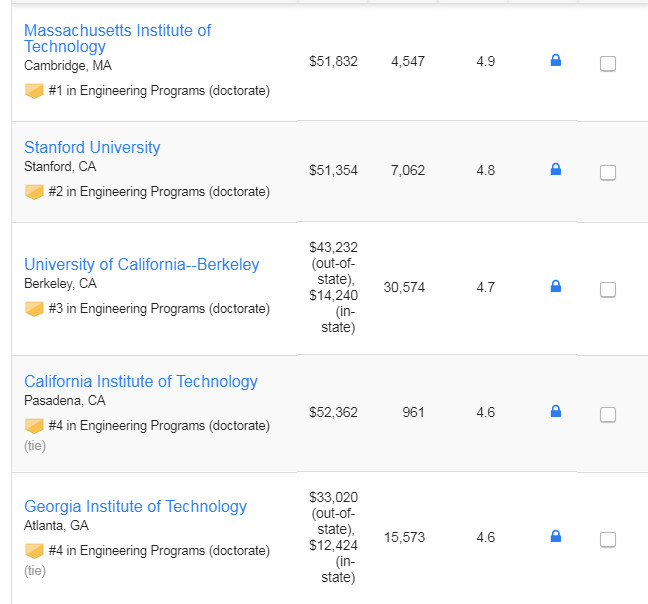Visit the University of California--Berkeley page
Screen dimensions: 648x604
click(142, 264)
